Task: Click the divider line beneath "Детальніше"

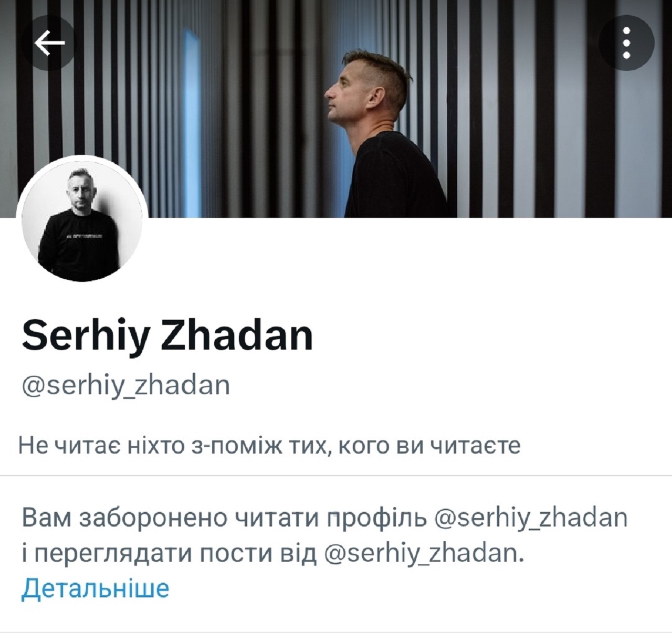Action: click(336, 632)
